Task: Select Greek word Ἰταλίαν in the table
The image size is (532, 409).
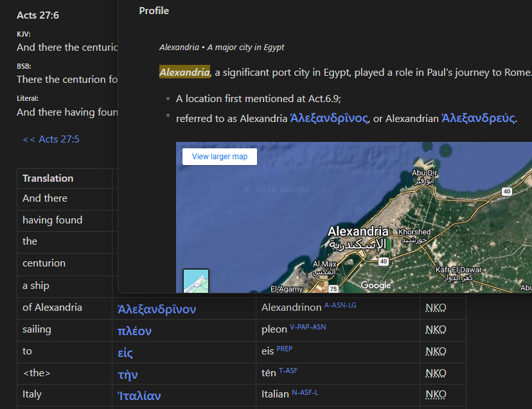Action: pyautogui.click(x=139, y=396)
